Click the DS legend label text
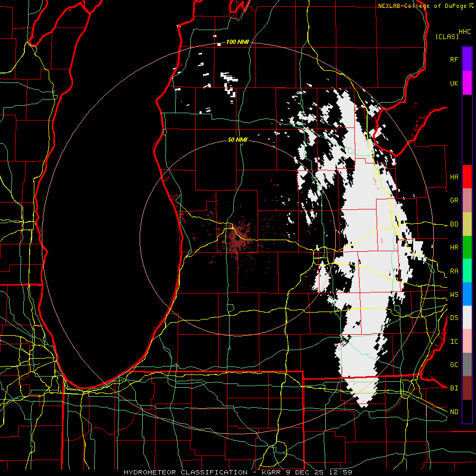The width and height of the screenshot is (476, 476). [454, 318]
